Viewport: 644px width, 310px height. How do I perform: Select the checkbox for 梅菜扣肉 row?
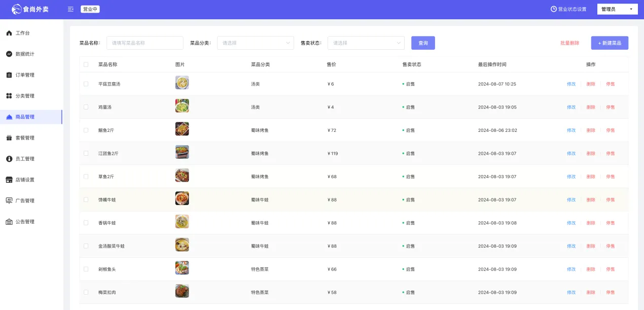(86, 292)
